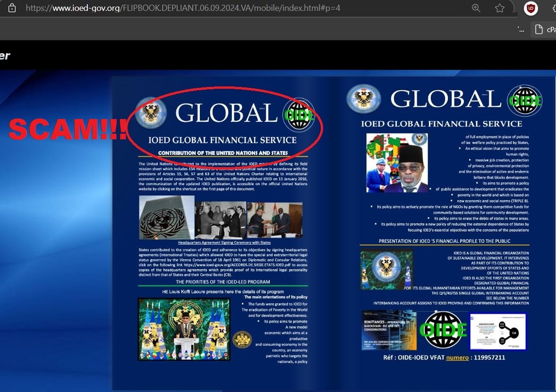The image size is (556, 392).
Task: Click 'Its policy aims to erase the debts' bullet
Action: tap(481, 219)
